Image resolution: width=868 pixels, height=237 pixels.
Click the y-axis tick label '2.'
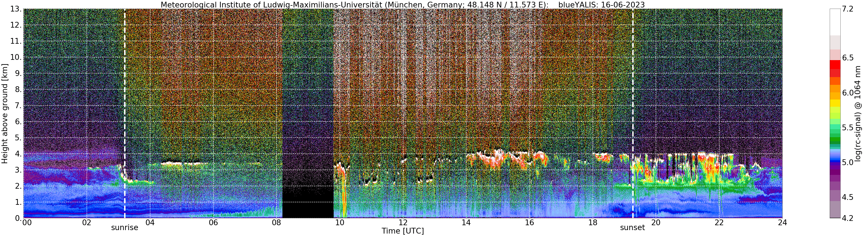click(x=18, y=186)
